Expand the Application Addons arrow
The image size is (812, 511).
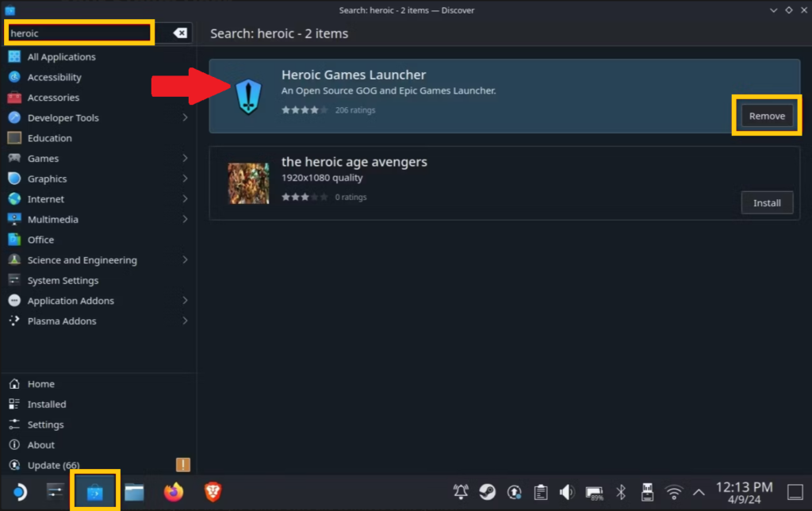pos(185,301)
